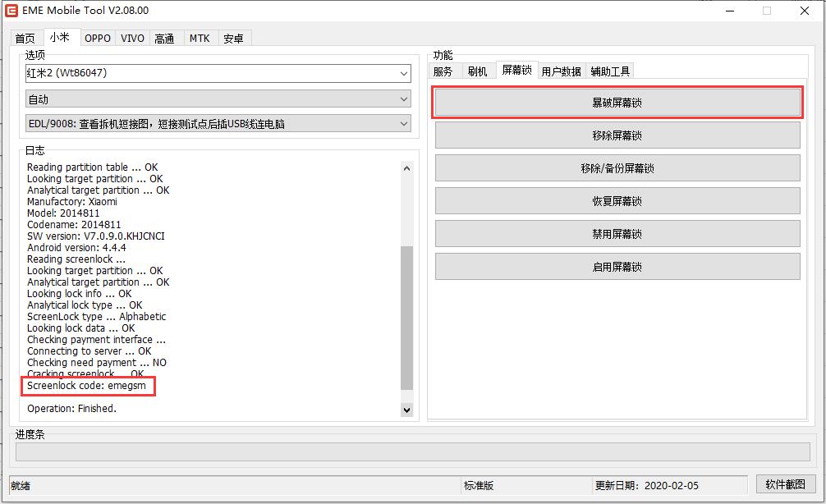Switch to the 安卓 tab
This screenshot has width=826, height=504.
233,39
